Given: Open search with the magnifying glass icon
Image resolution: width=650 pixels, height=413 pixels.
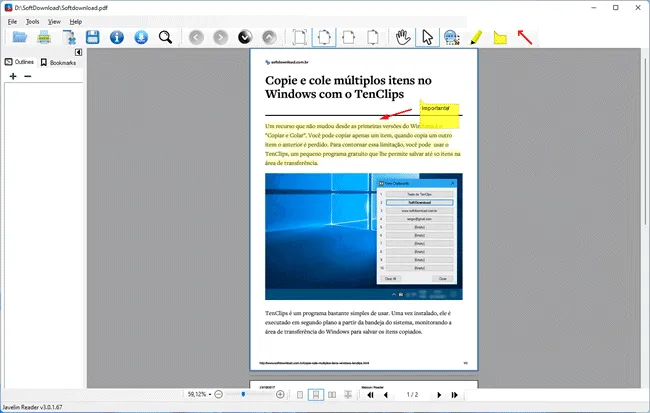Looking at the screenshot, I should [165, 37].
